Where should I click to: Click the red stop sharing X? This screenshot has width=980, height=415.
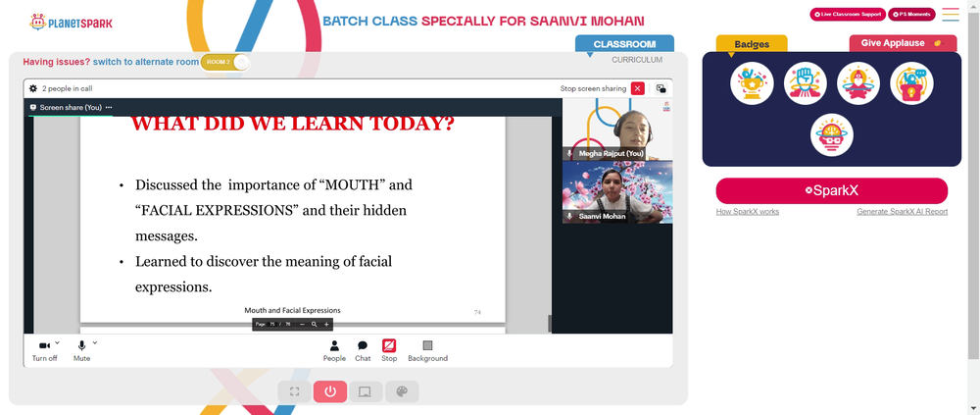[638, 88]
